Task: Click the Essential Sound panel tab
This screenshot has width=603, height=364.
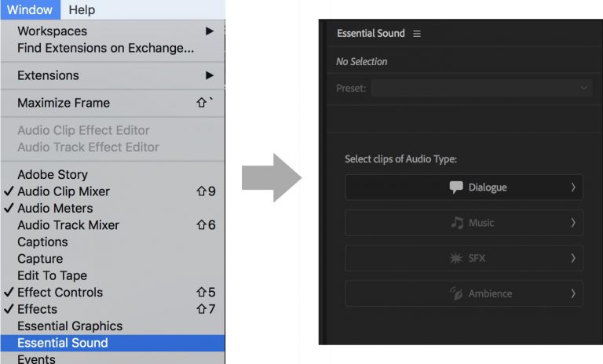Action: click(x=371, y=34)
